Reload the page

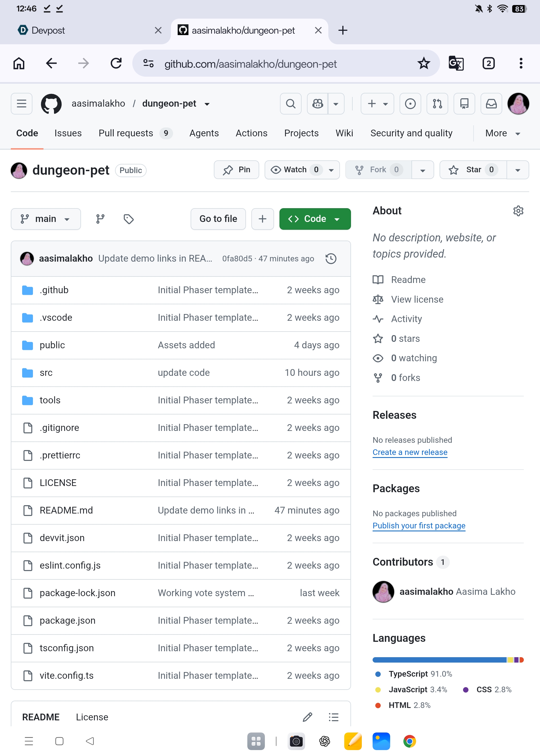[x=116, y=63]
